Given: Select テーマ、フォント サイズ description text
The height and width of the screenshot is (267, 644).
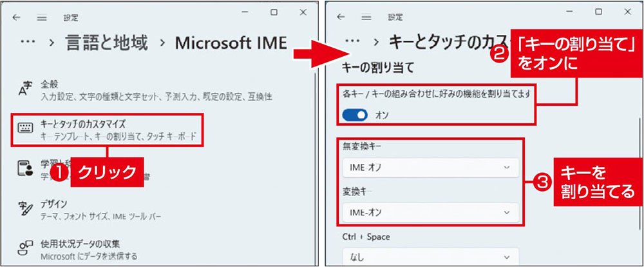Looking at the screenshot, I should [x=101, y=216].
